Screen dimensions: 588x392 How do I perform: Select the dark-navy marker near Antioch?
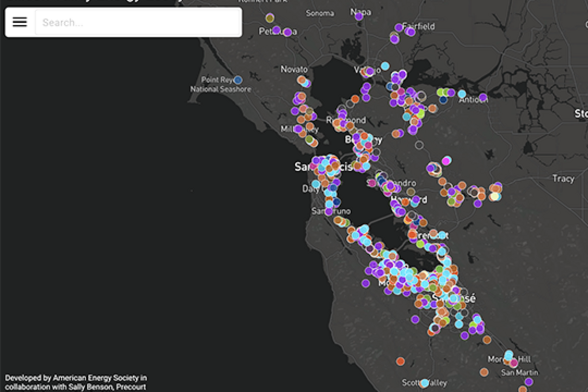tap(443, 100)
